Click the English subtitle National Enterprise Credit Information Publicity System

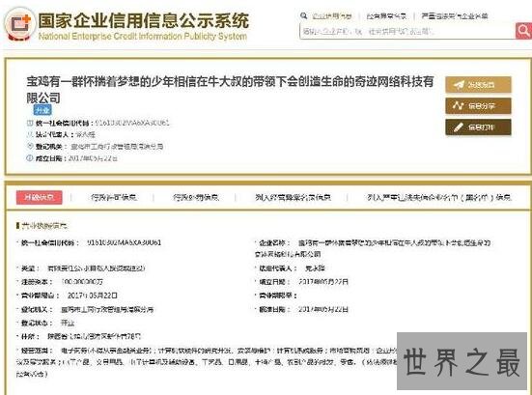143,37
